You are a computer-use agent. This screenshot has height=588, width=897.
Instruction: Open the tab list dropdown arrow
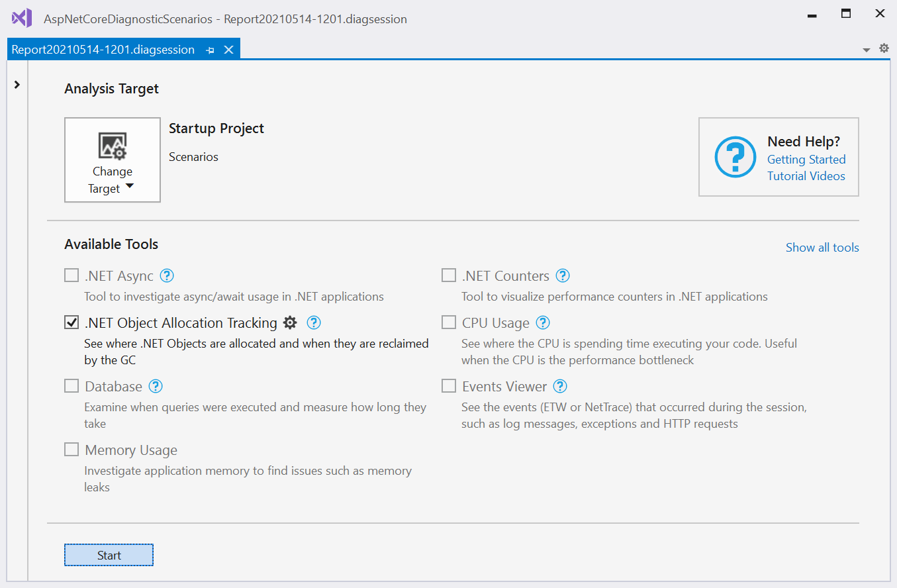[867, 50]
